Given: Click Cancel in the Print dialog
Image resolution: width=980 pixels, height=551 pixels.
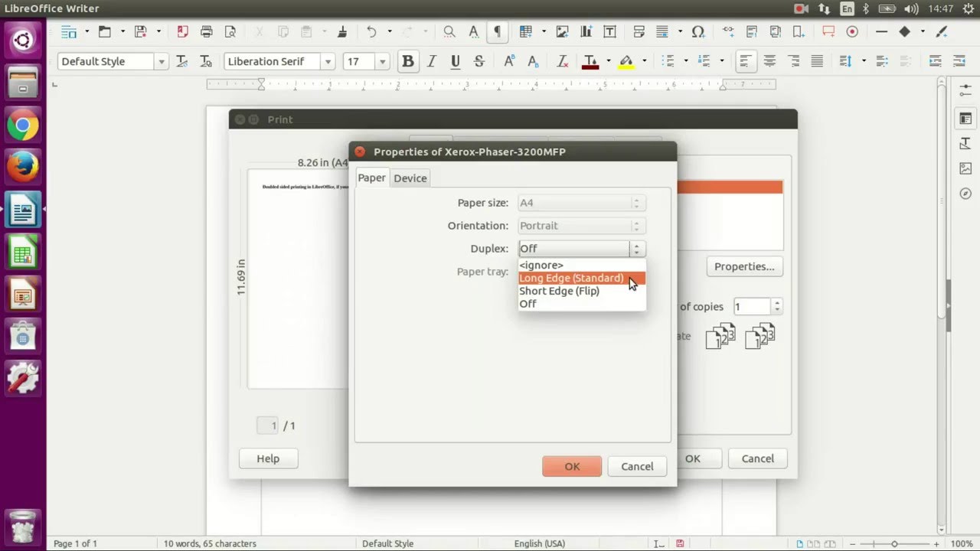Looking at the screenshot, I should pos(757,458).
